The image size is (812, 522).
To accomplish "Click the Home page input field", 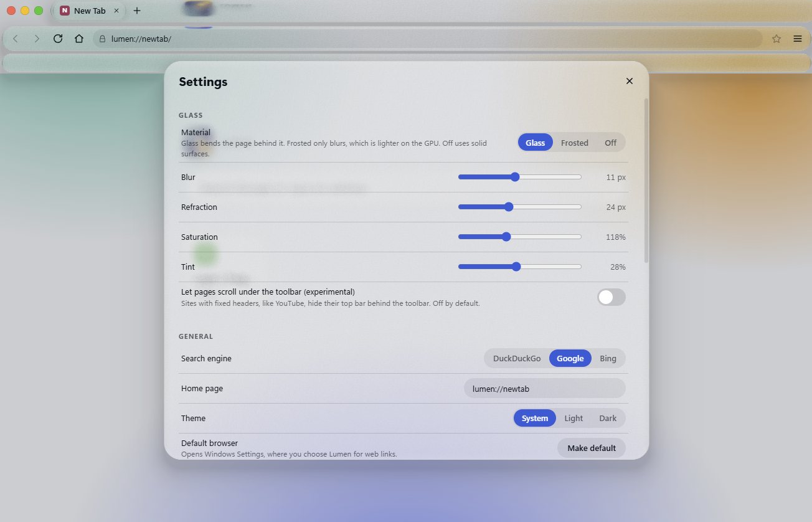I will [545, 388].
